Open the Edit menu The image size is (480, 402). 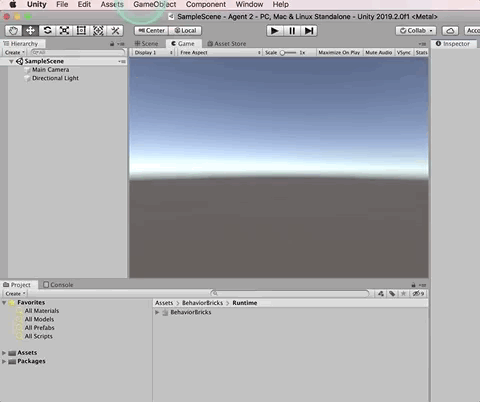click(84, 4)
